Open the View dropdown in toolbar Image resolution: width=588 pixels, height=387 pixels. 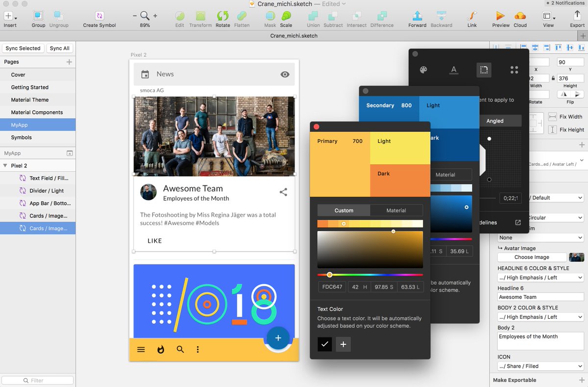tap(548, 16)
